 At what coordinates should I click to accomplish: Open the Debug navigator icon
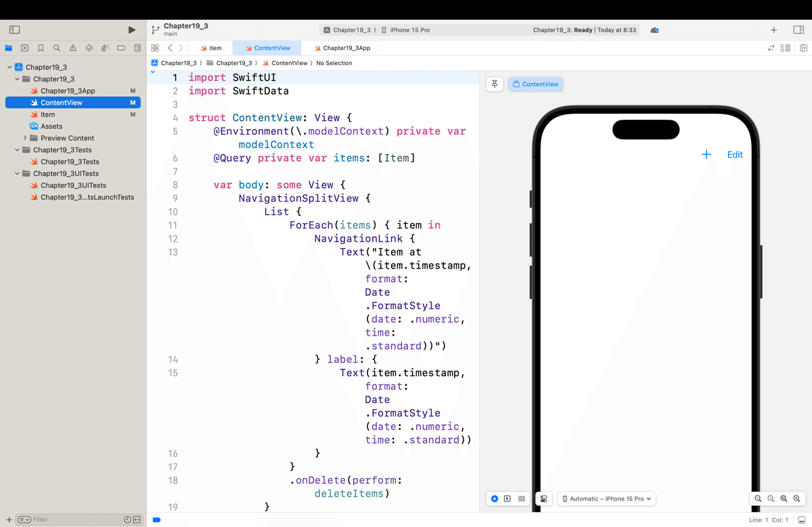pyautogui.click(x=105, y=48)
